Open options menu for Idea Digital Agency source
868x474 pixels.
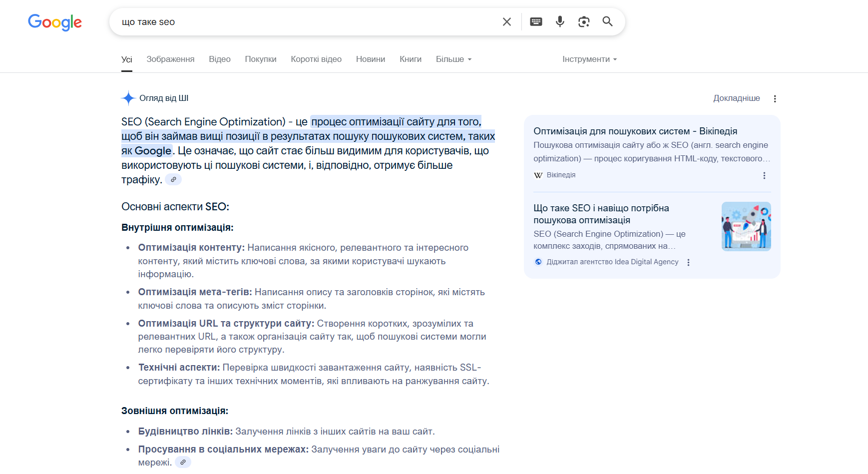coord(688,262)
